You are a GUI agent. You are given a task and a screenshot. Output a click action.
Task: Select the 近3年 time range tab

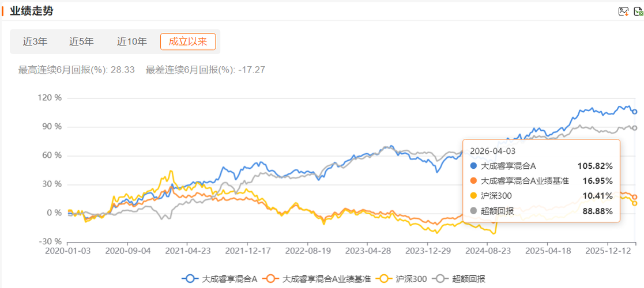tap(35, 41)
